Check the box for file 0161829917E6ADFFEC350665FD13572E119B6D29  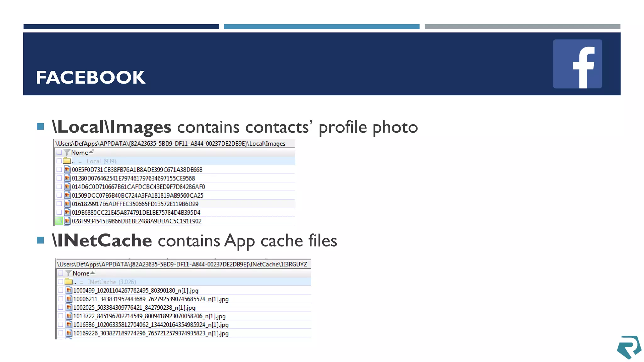point(59,204)
